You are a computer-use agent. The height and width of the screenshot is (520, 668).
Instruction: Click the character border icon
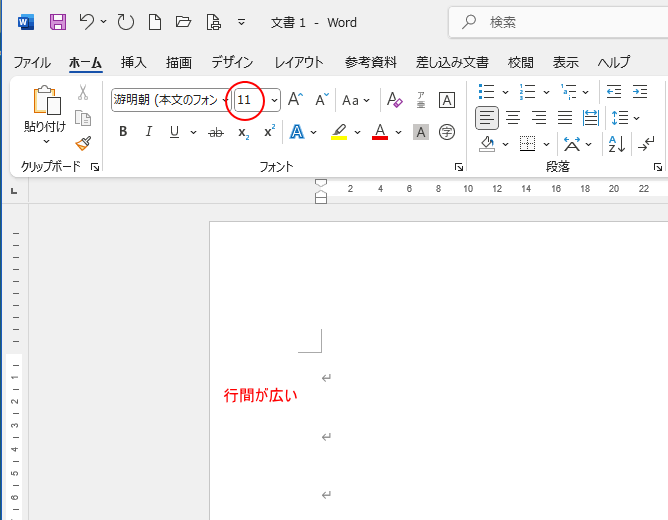[446, 100]
